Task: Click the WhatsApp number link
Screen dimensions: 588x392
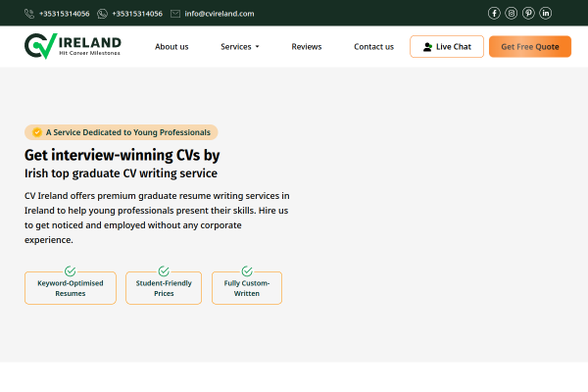Action: 137,14
